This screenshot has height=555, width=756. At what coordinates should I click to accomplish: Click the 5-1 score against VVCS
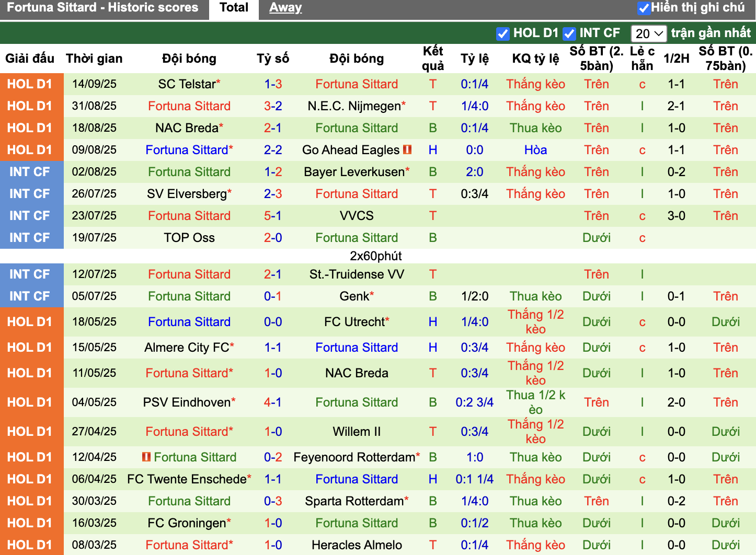pos(273,216)
